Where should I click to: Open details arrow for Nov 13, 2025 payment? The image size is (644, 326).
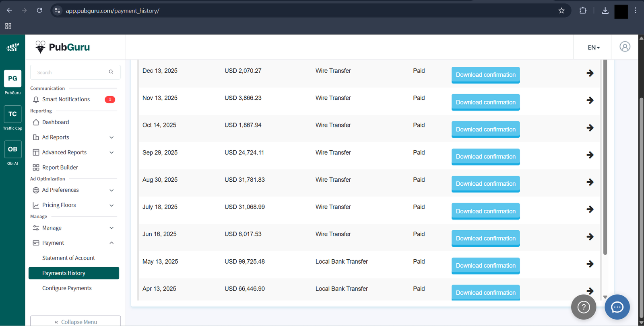(590, 100)
